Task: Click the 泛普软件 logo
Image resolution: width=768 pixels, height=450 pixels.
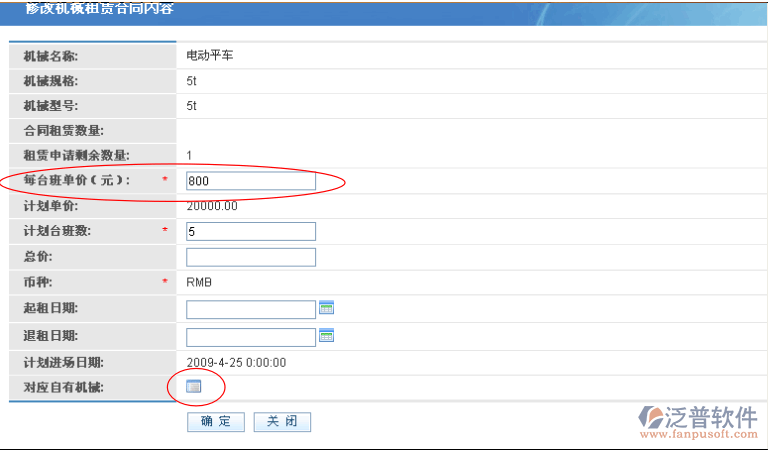Action: pyautogui.click(x=698, y=418)
